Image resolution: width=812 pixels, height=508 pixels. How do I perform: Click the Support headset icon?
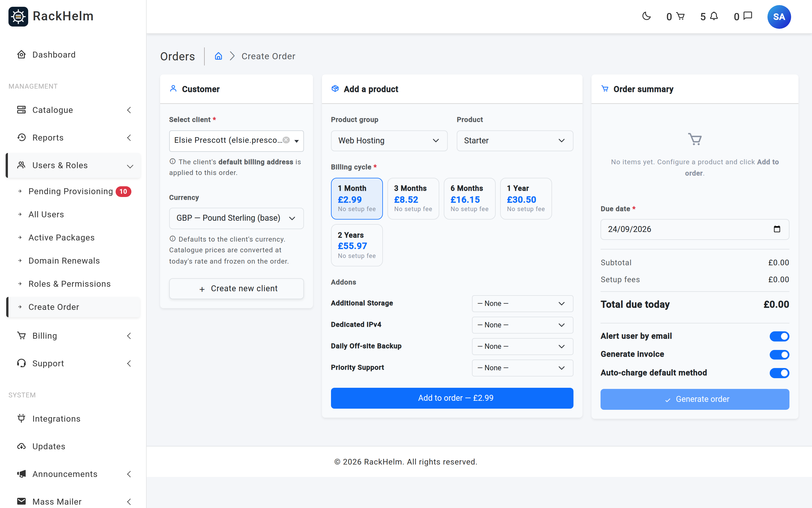point(21,363)
